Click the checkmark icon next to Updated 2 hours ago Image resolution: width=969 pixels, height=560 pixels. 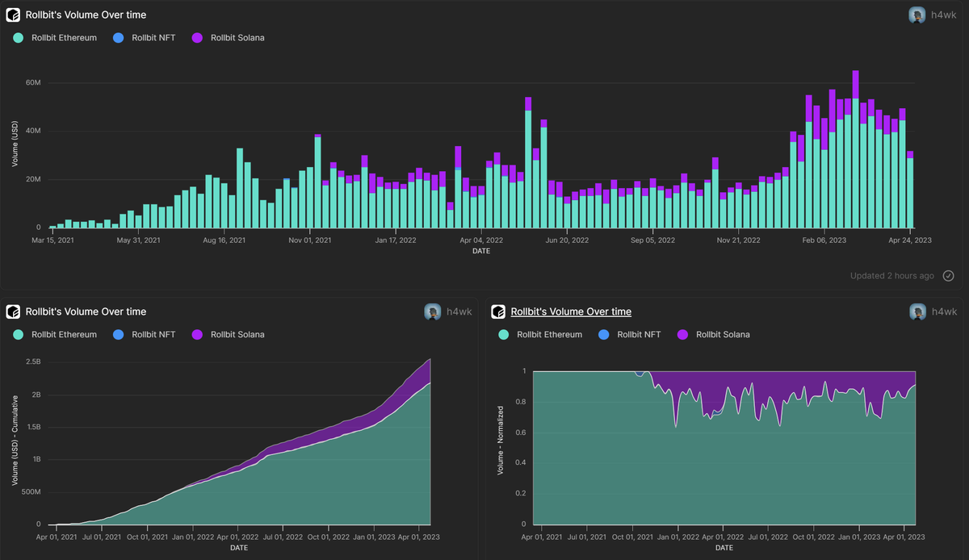click(948, 276)
